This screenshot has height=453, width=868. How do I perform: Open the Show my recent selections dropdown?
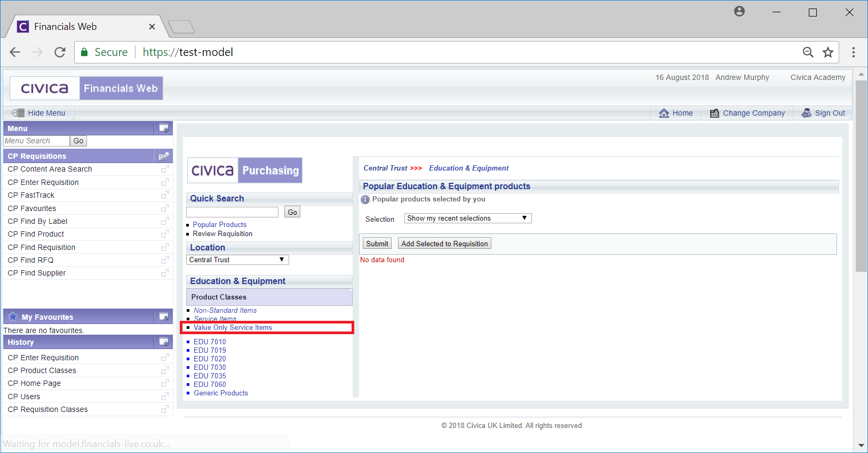click(468, 218)
